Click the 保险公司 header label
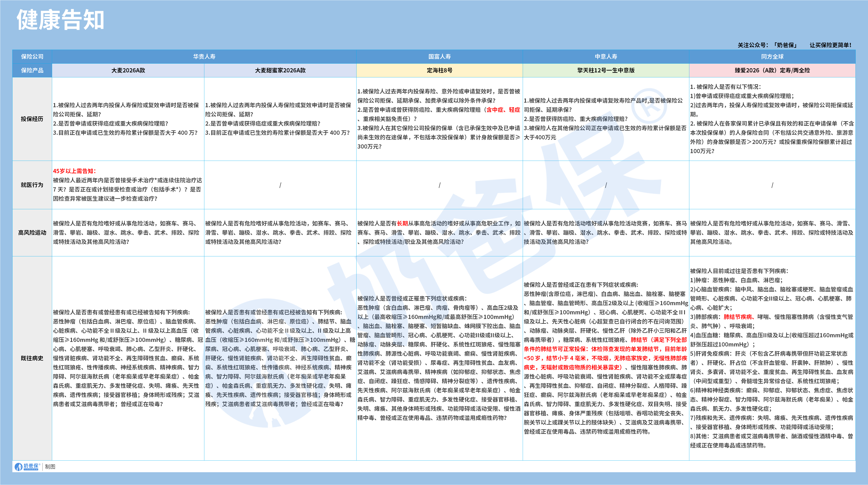The image size is (868, 485). (x=32, y=57)
